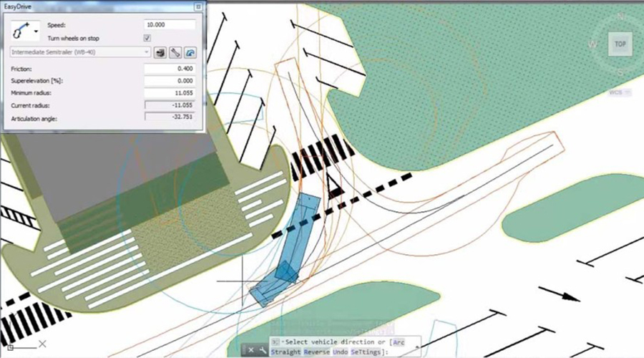Choose the Undo command option

[340, 352]
